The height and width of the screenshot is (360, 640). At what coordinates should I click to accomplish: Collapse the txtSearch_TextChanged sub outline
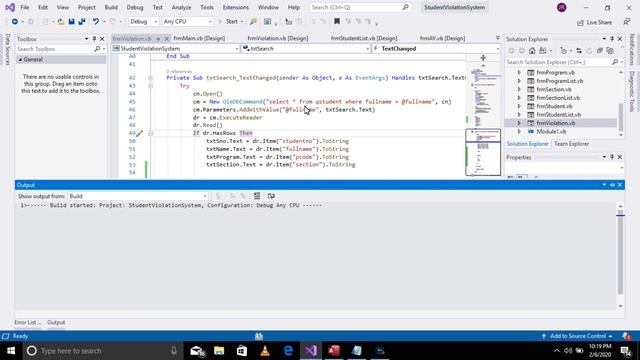click(x=150, y=78)
